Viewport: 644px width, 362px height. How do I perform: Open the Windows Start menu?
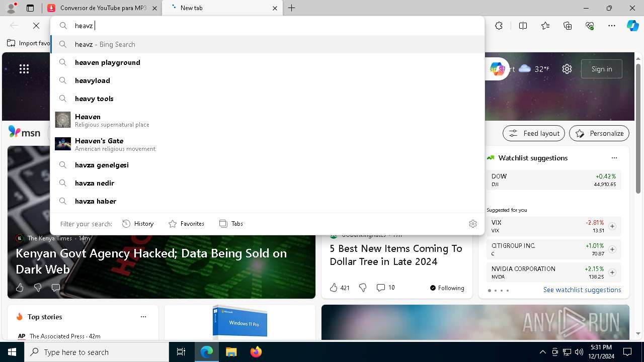[x=12, y=352]
